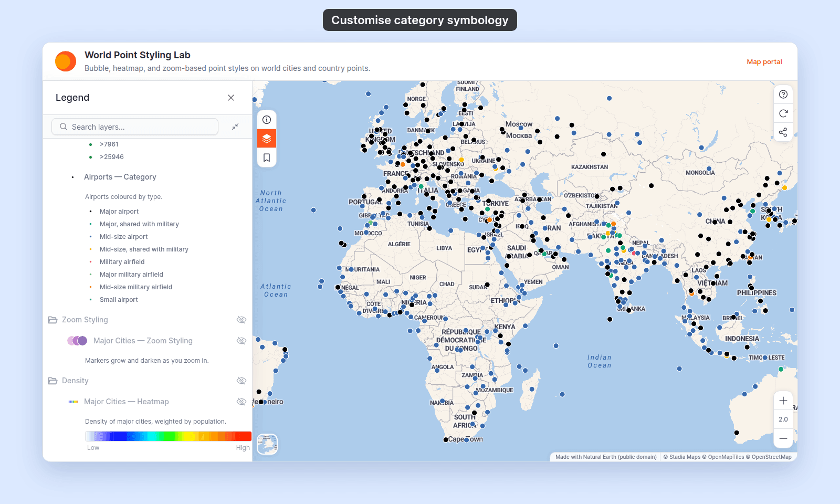The height and width of the screenshot is (504, 840).
Task: Reset the map view
Action: 783,113
